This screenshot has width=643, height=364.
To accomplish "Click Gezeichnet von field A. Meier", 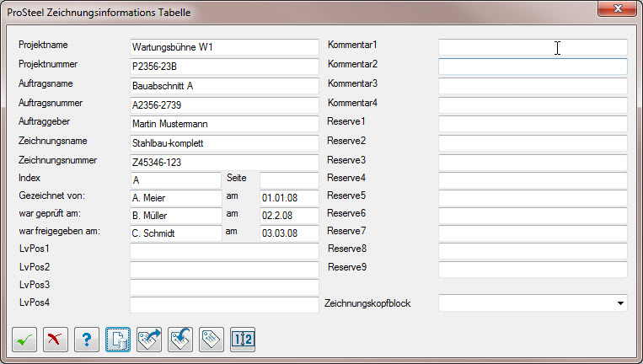I will pyautogui.click(x=176, y=198).
